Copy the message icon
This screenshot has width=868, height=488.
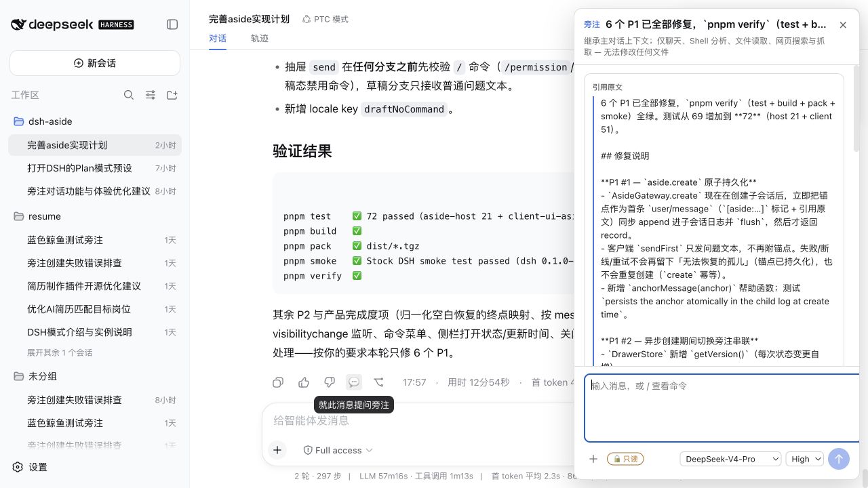click(x=278, y=382)
